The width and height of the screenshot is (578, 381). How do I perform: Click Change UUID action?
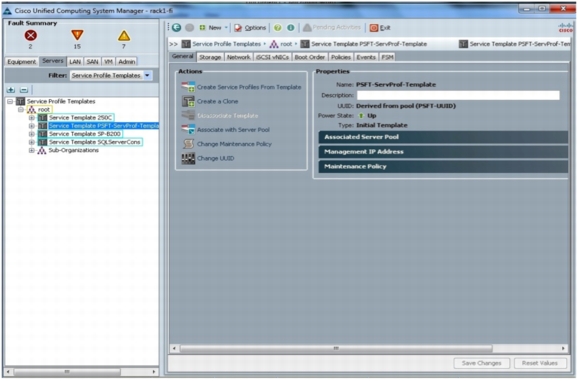click(215, 158)
